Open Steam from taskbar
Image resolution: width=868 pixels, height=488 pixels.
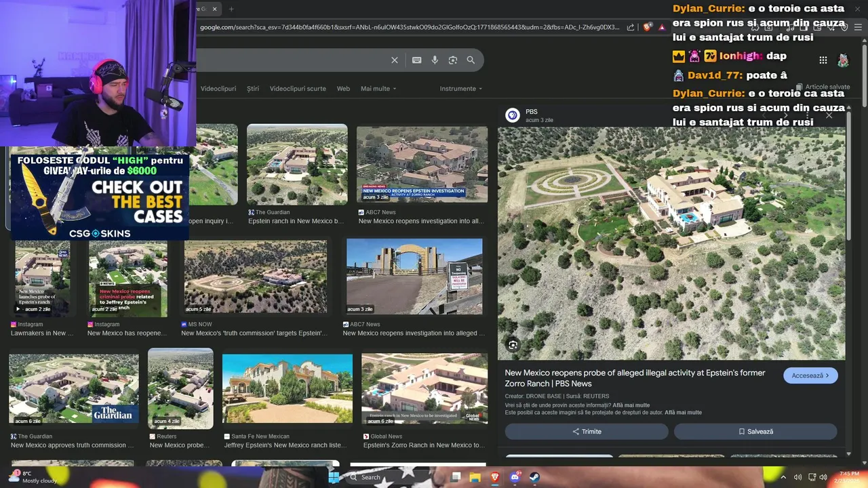pyautogui.click(x=534, y=477)
